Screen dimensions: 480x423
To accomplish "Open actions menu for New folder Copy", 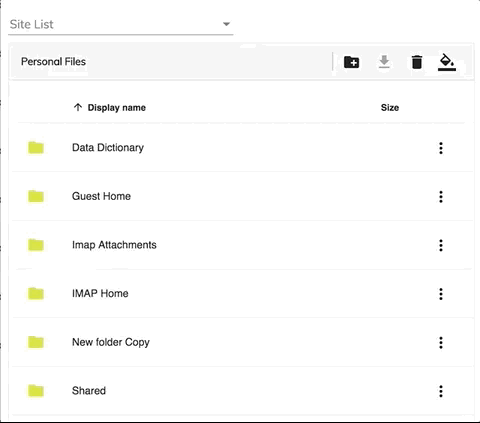I will click(441, 343).
